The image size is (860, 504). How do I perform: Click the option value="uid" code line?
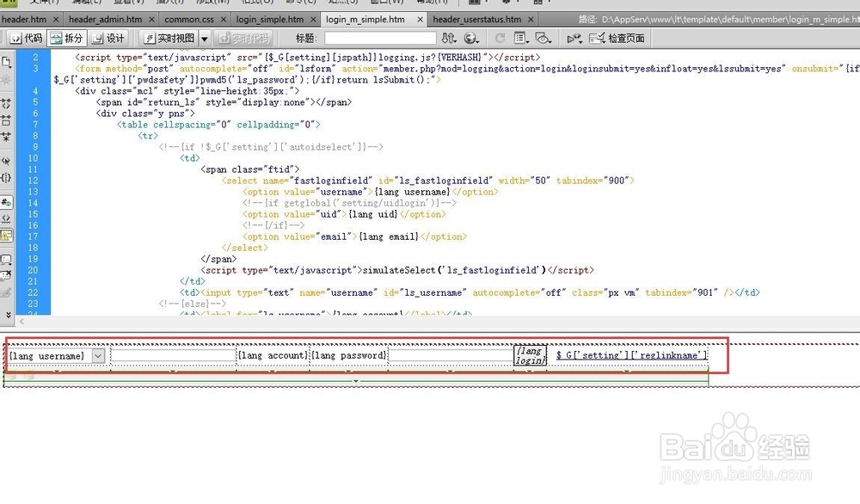point(344,214)
